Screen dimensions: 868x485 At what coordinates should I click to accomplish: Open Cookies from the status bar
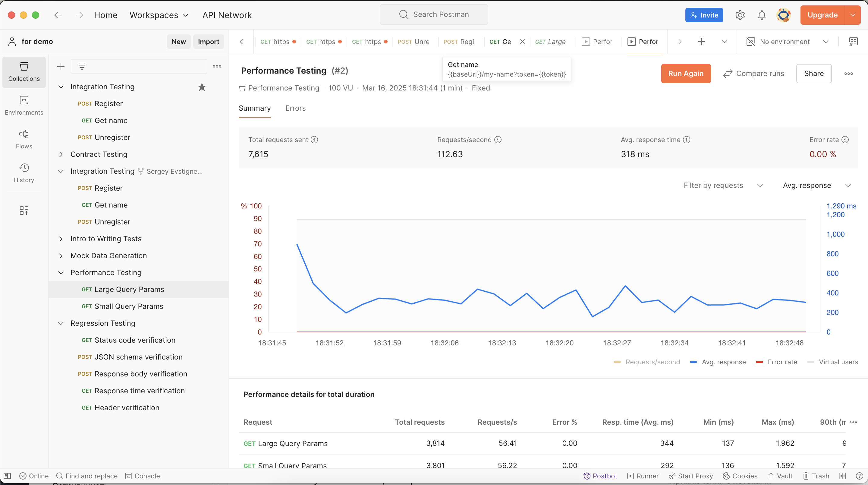(740, 476)
